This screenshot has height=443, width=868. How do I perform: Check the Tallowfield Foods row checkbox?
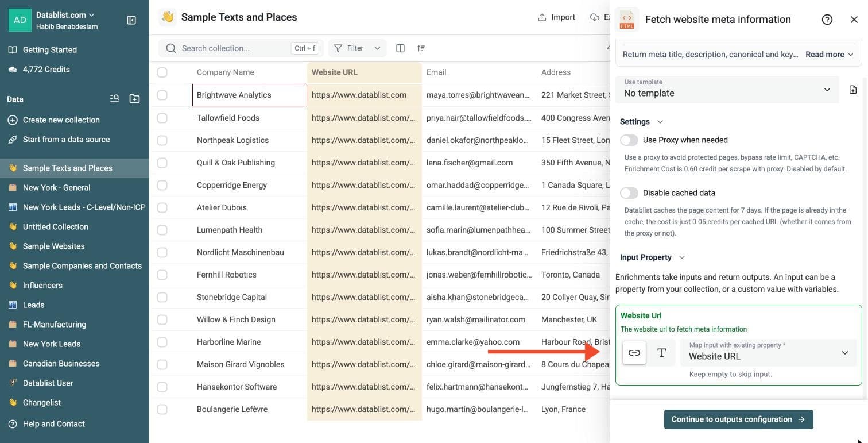162,118
